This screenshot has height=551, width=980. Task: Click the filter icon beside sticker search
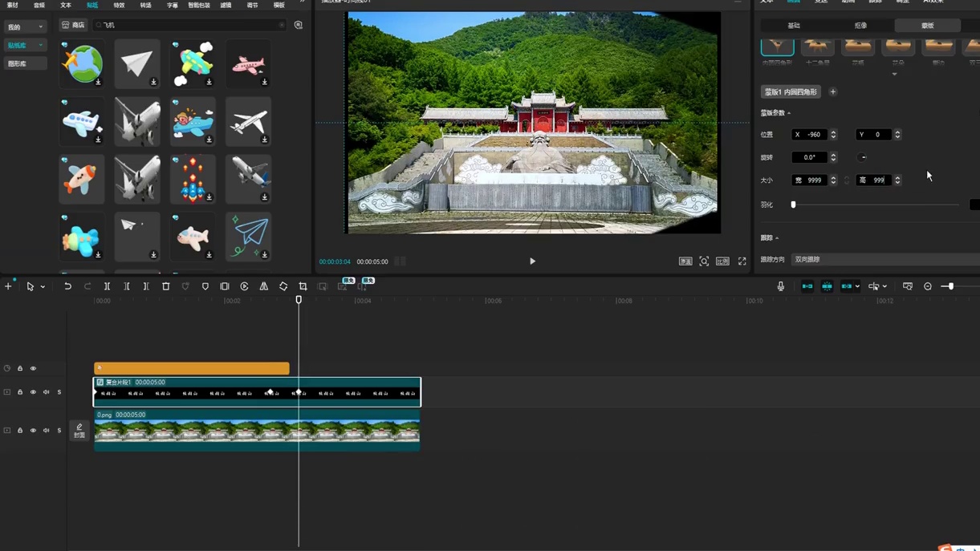(x=299, y=25)
